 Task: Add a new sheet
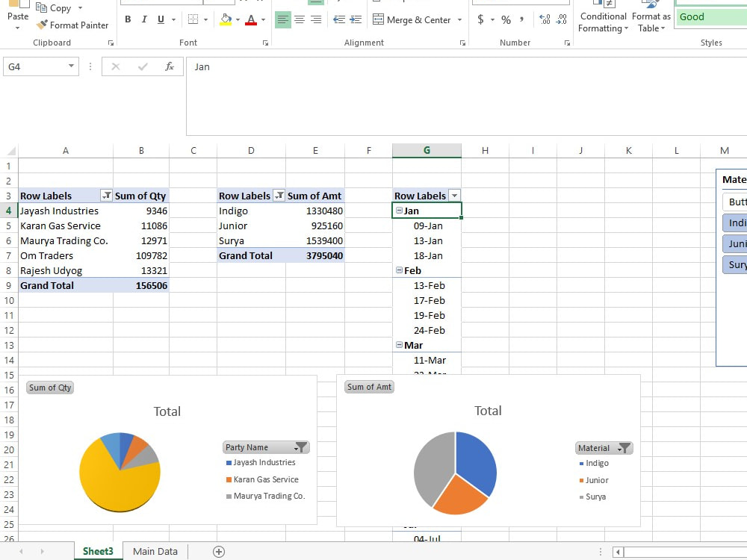tap(219, 552)
